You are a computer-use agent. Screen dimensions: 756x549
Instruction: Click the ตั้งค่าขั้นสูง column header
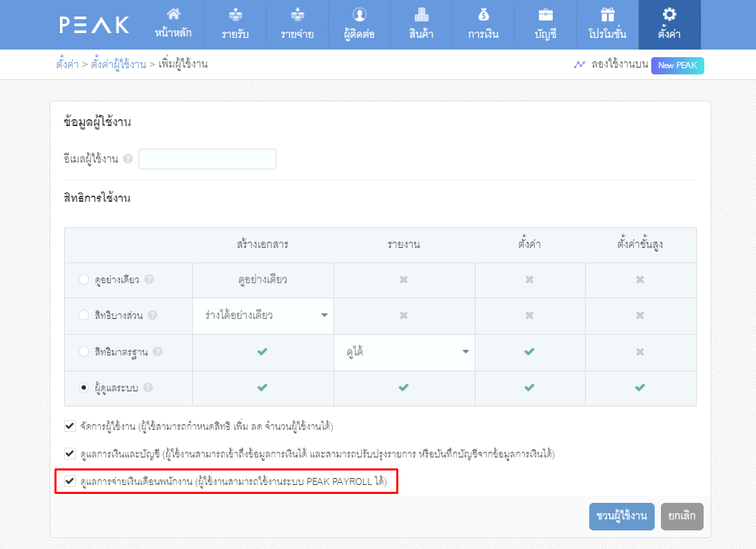(x=640, y=245)
